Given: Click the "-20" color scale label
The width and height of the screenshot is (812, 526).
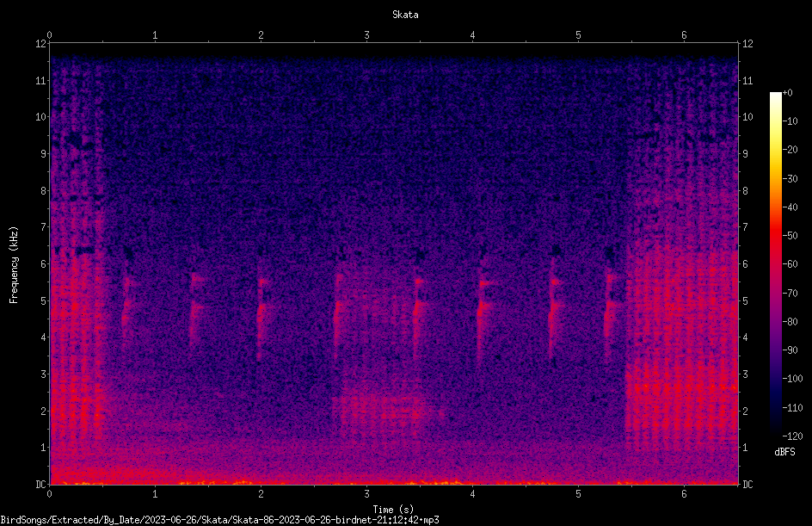Looking at the screenshot, I should coord(790,150).
